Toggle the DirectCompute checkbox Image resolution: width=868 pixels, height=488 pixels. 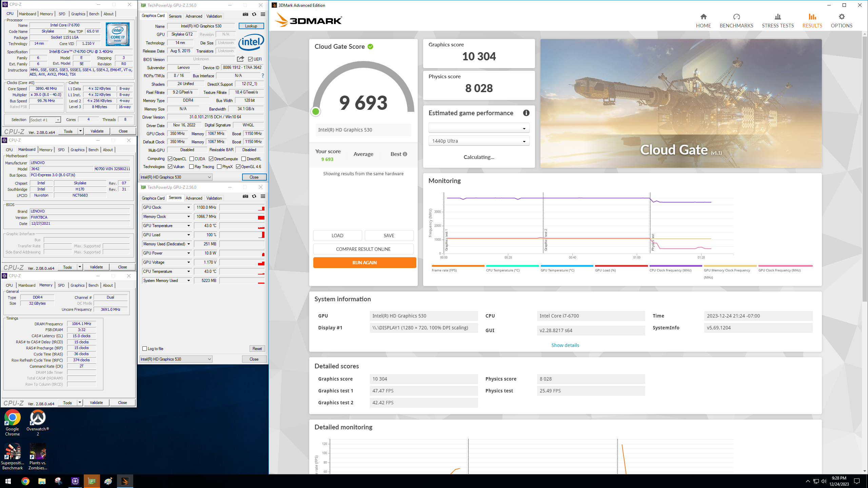click(211, 159)
